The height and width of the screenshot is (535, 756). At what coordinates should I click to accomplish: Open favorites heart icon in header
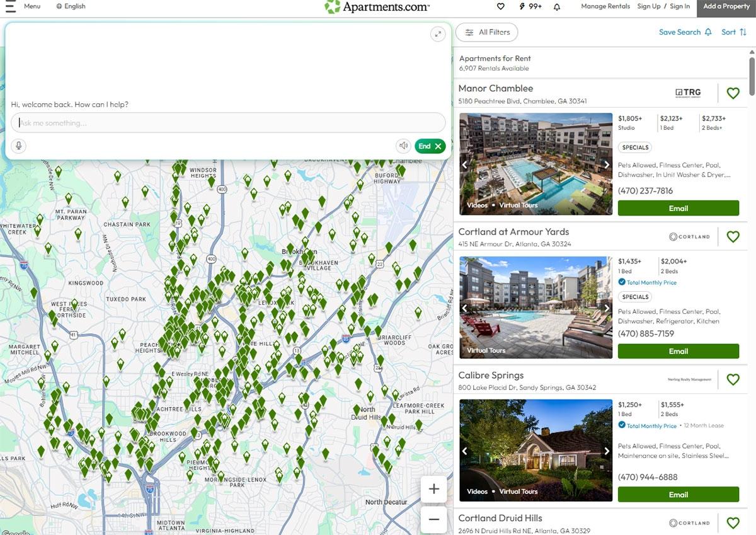tap(501, 6)
